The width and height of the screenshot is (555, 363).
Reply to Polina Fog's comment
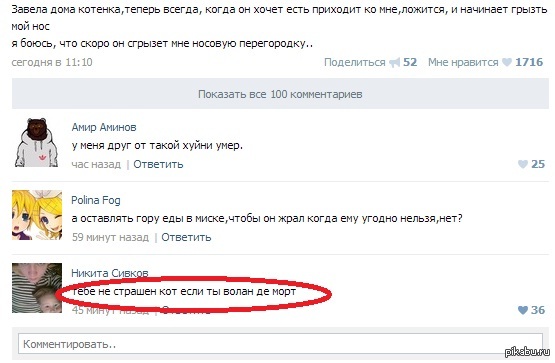[x=186, y=237]
